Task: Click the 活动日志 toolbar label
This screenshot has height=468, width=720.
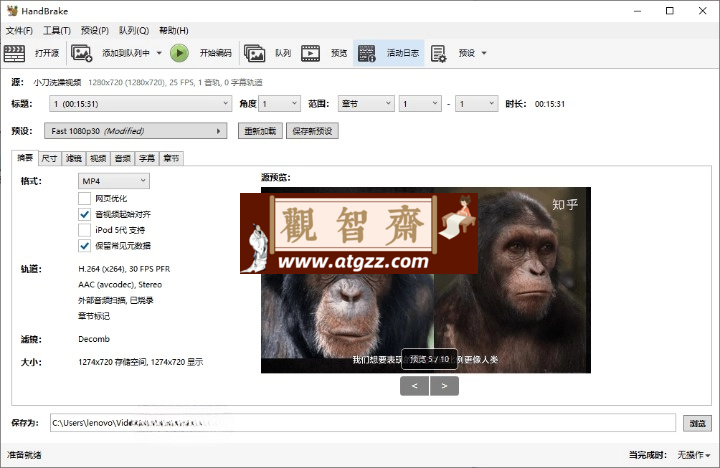Action: 403,53
